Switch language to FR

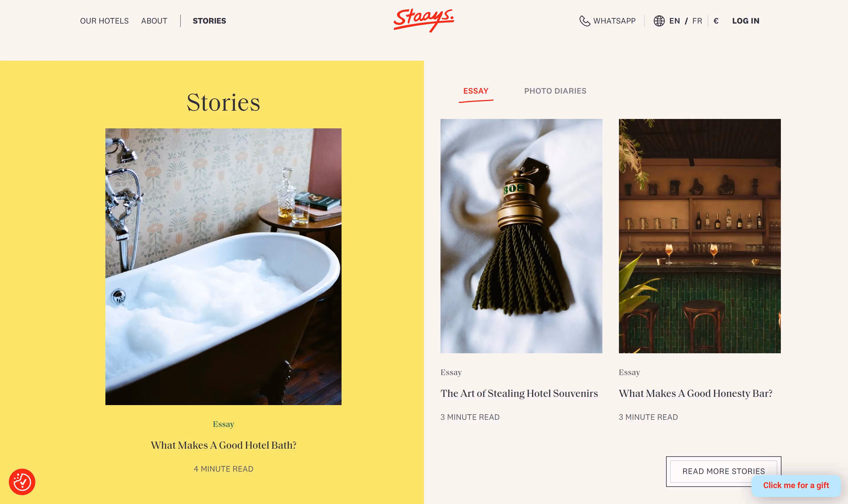click(x=697, y=21)
